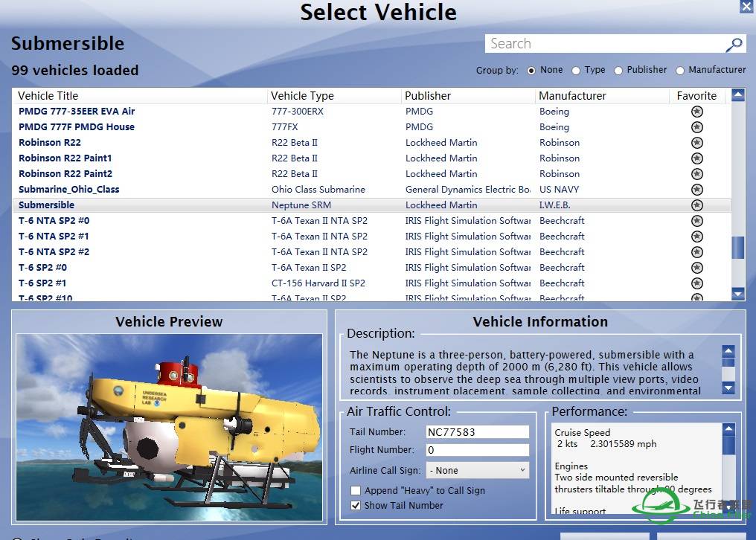Screen dimensions: 756x540
Task: Toggle favorite star for PMDG 777F PMDG House
Action: [696, 127]
